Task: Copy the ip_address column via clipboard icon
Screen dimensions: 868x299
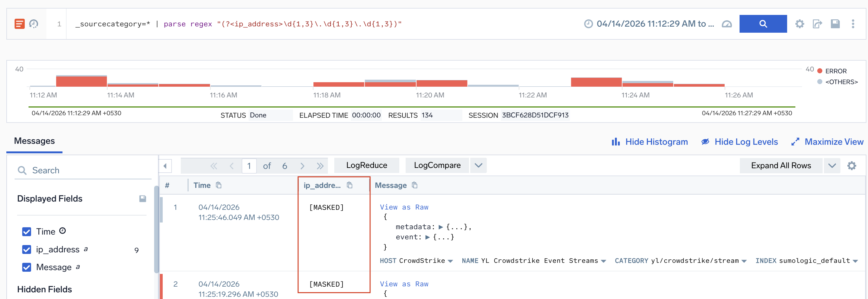Action: coord(350,185)
